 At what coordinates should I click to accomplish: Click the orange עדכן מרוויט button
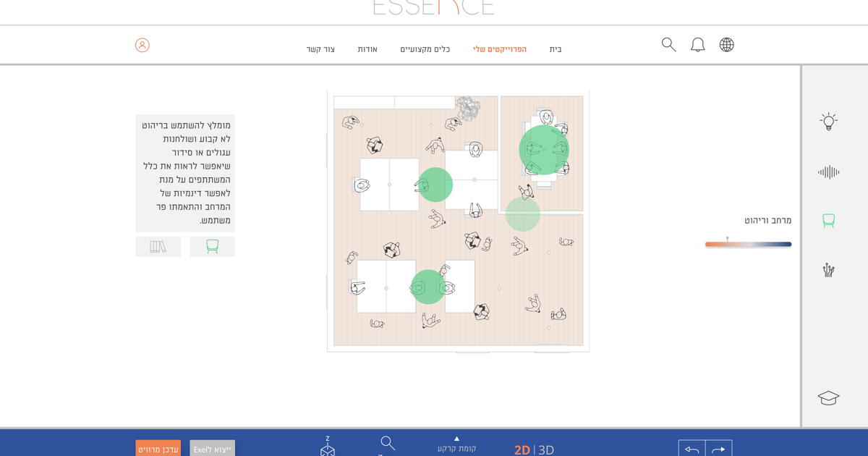point(158,449)
